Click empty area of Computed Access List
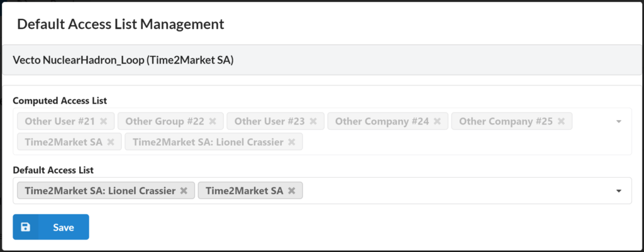 [452, 142]
